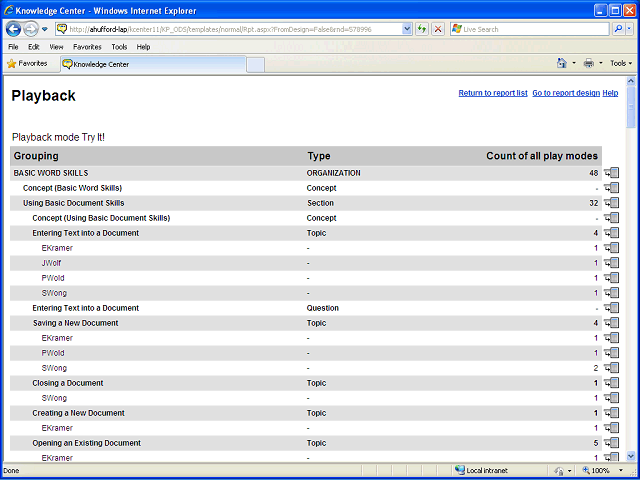Click the Help link on the page
The width and height of the screenshot is (640, 480).
(610, 93)
